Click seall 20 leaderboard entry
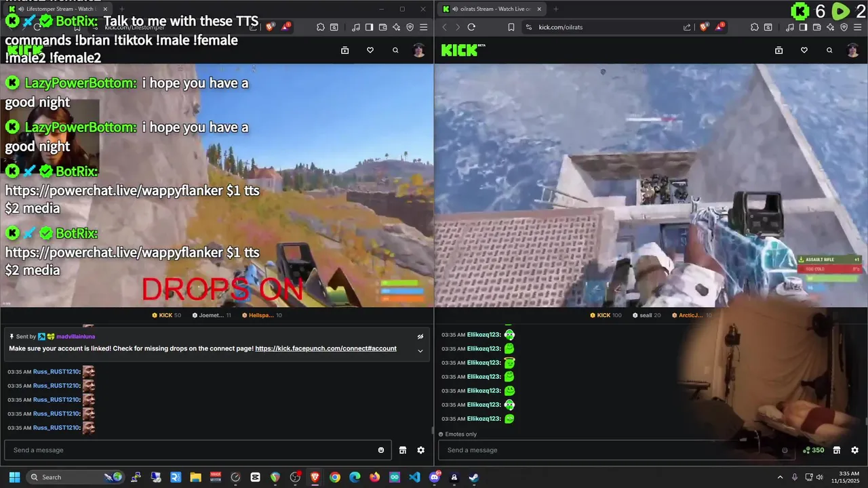 click(x=646, y=315)
